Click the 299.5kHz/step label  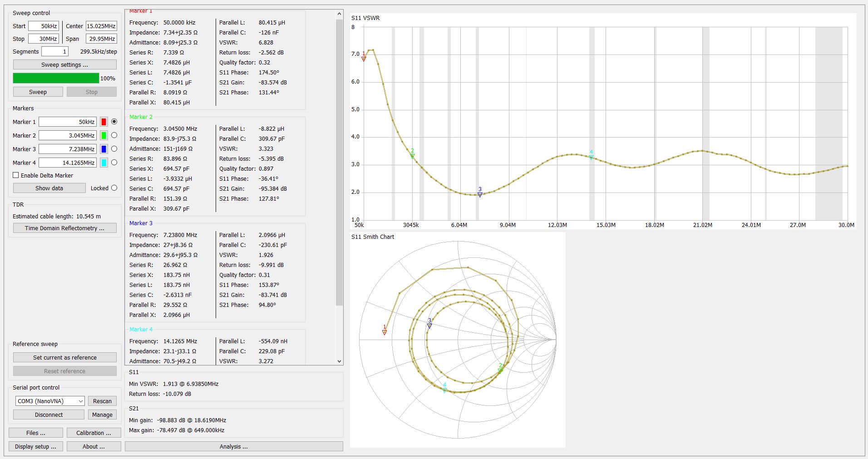(x=99, y=52)
